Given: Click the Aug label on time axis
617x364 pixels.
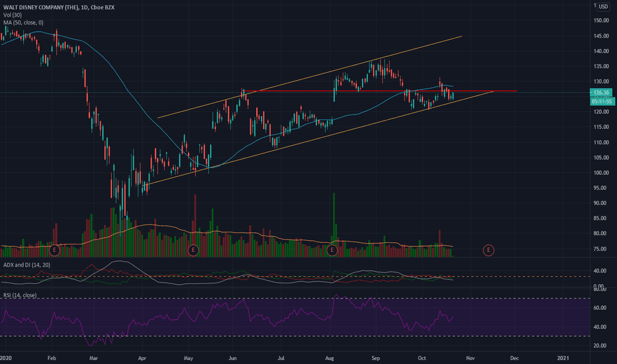Looking at the screenshot, I should pyautogui.click(x=330, y=358).
